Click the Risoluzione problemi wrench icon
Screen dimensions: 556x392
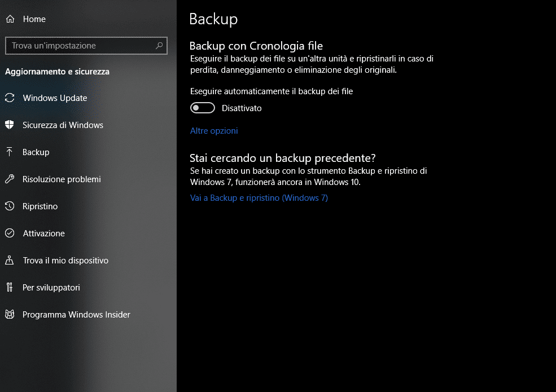[10, 179]
